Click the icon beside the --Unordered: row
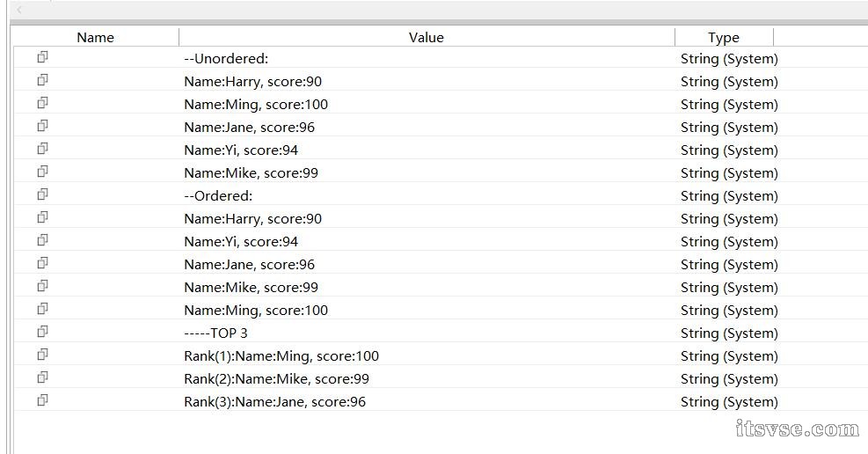The height and width of the screenshot is (454, 868). (42, 57)
